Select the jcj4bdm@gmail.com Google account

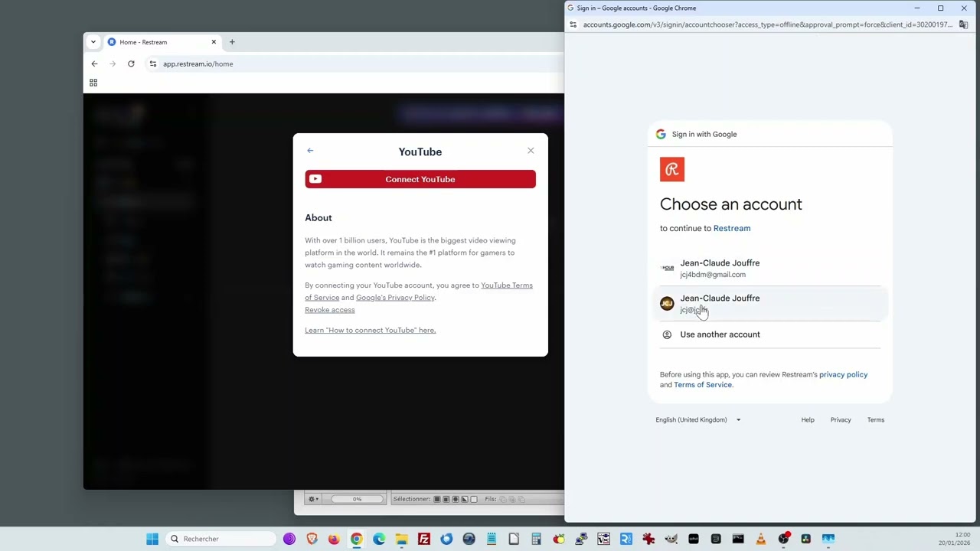point(770,269)
